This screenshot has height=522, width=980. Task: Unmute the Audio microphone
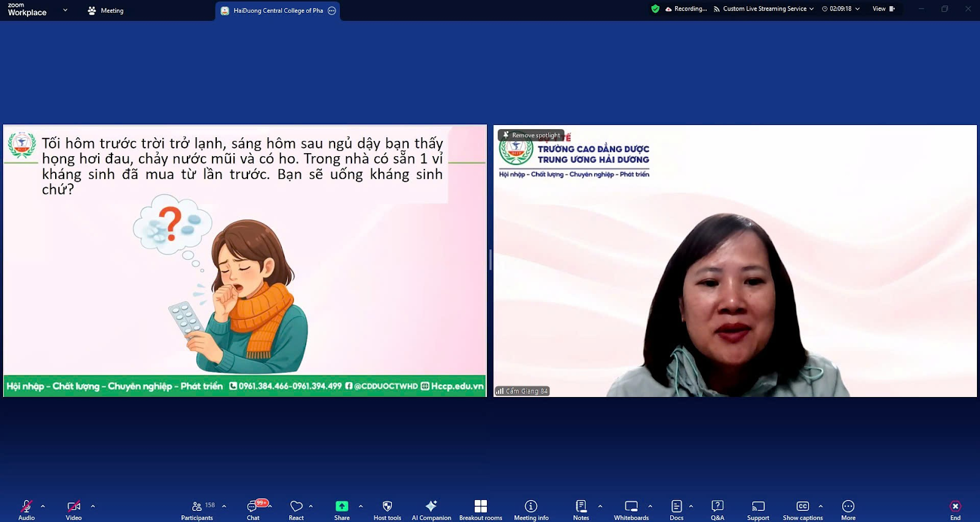click(x=26, y=509)
